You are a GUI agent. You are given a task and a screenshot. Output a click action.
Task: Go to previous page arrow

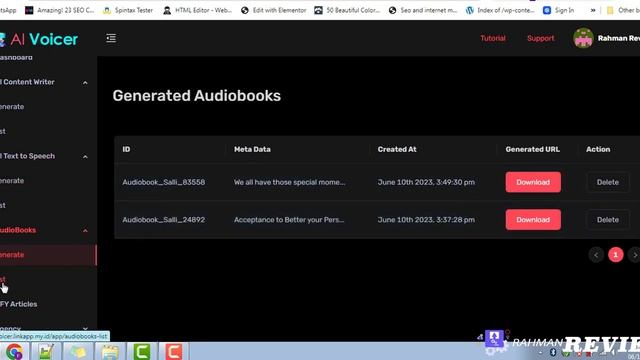[596, 255]
